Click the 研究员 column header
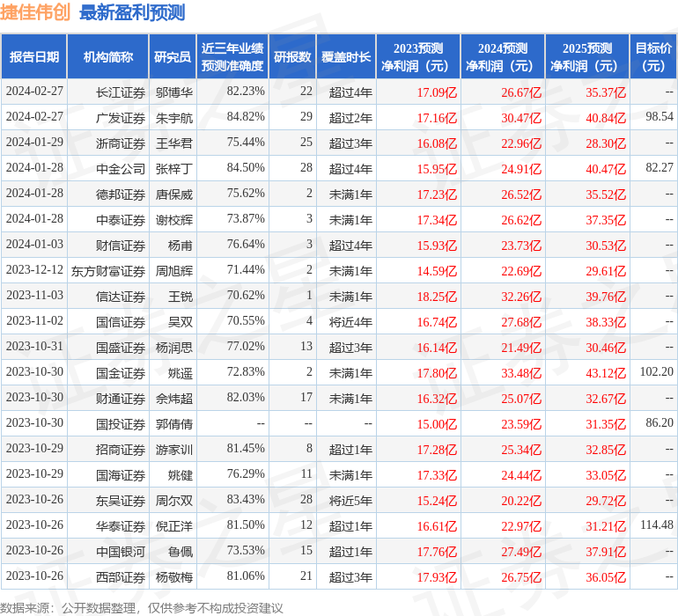 [x=173, y=56]
